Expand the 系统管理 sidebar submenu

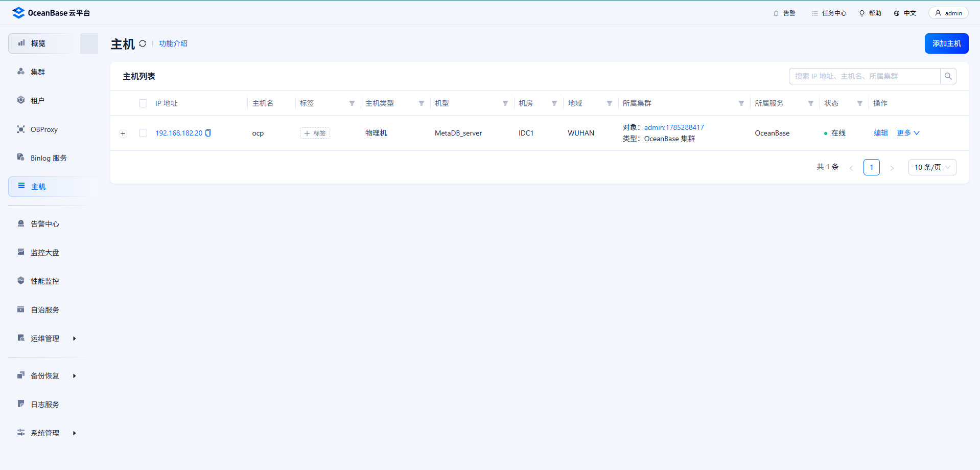[x=75, y=433]
